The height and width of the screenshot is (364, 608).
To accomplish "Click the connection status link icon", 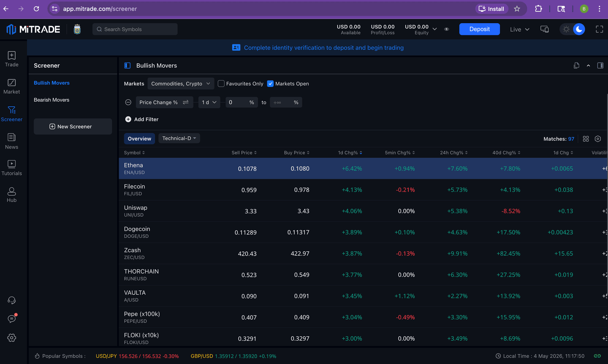I will [597, 356].
